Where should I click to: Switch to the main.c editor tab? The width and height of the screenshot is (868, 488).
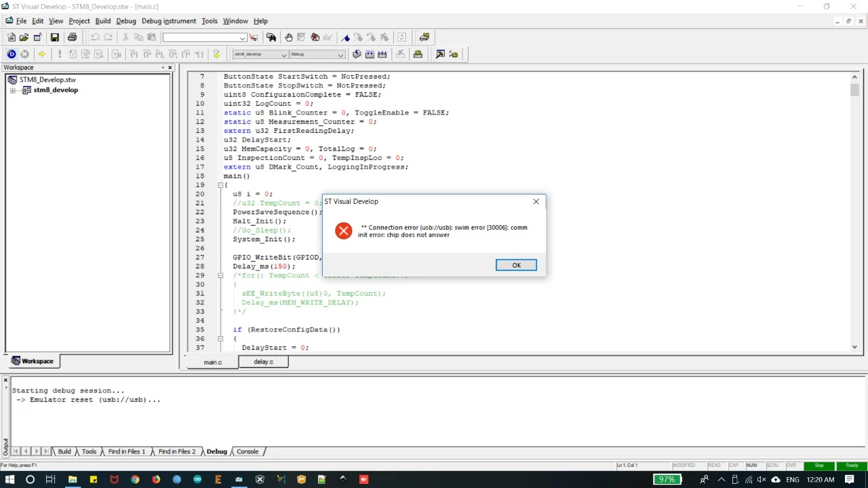[x=213, y=363]
